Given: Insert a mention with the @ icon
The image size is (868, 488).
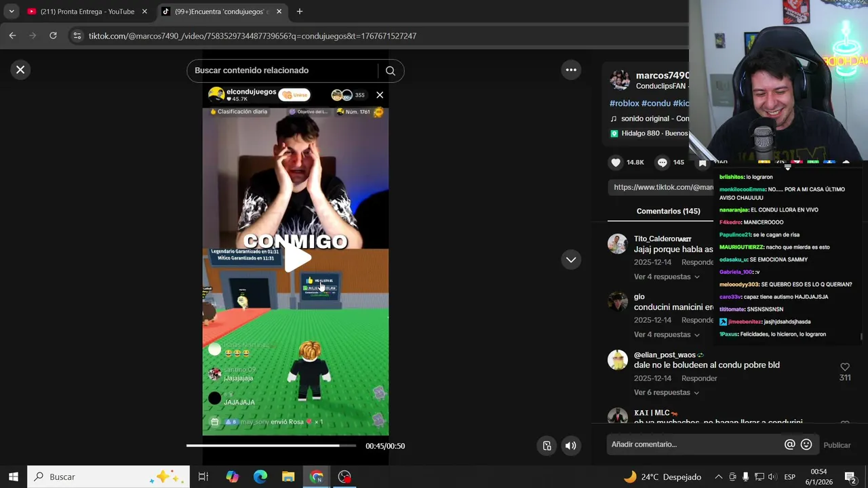Looking at the screenshot, I should click(789, 445).
